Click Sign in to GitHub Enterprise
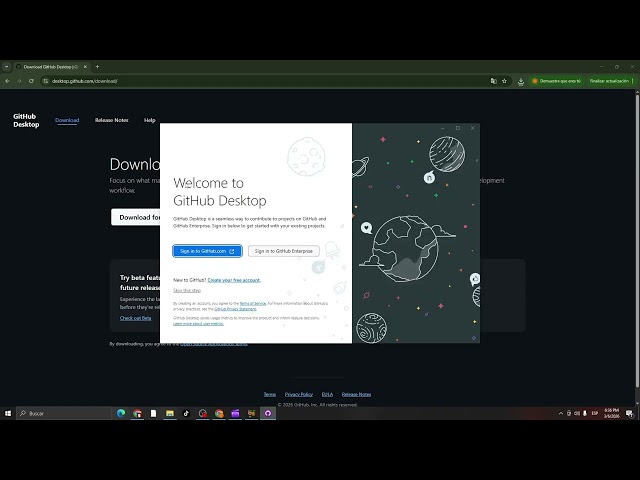 pyautogui.click(x=284, y=251)
